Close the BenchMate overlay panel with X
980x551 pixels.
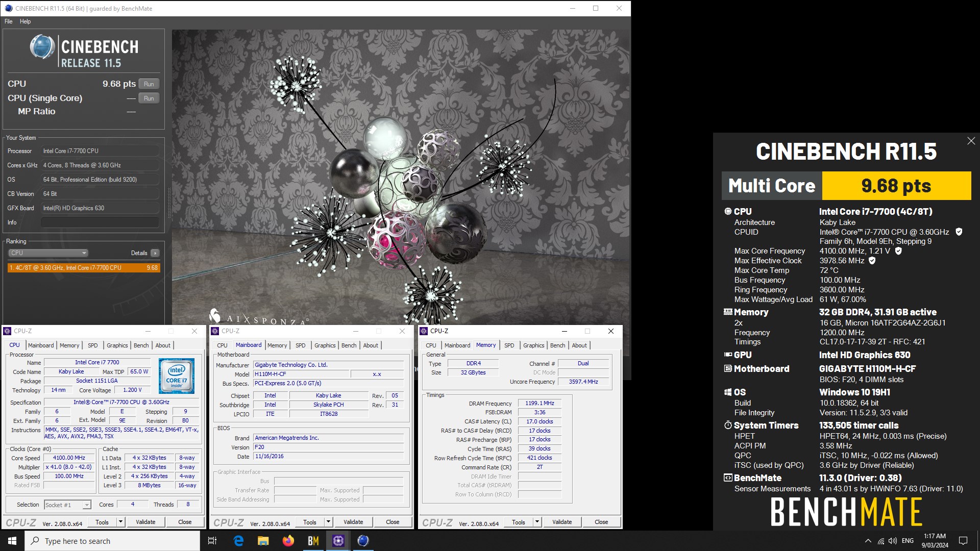[x=971, y=141]
